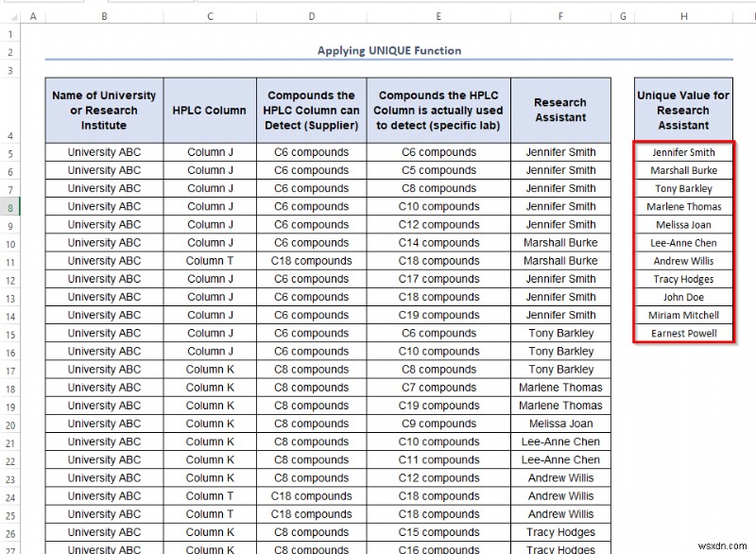756x554 pixels.
Task: Click the John Doe unique value cell
Action: 683,297
